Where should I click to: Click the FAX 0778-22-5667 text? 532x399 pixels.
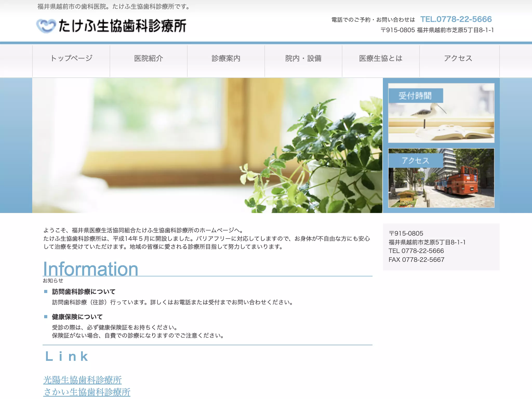[416, 260]
